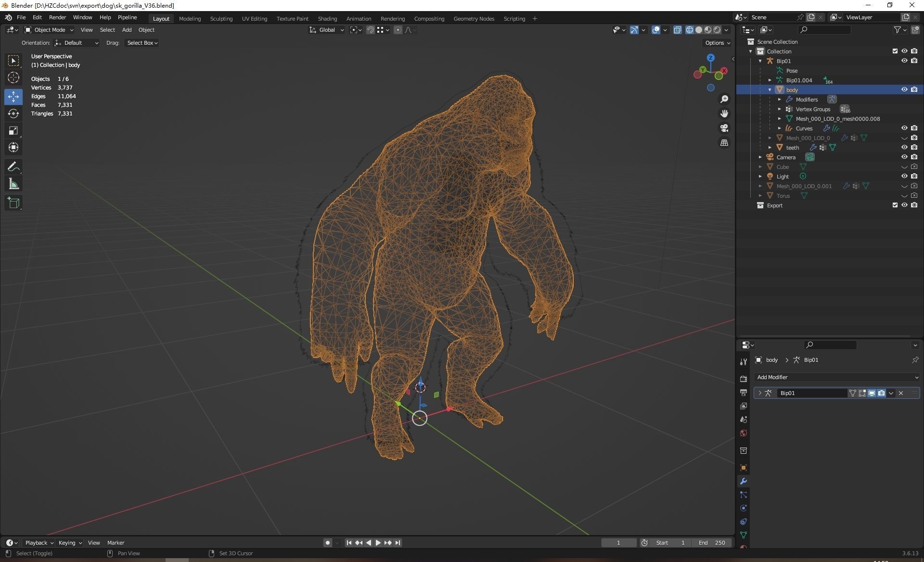Click the End frame field

(x=712, y=543)
